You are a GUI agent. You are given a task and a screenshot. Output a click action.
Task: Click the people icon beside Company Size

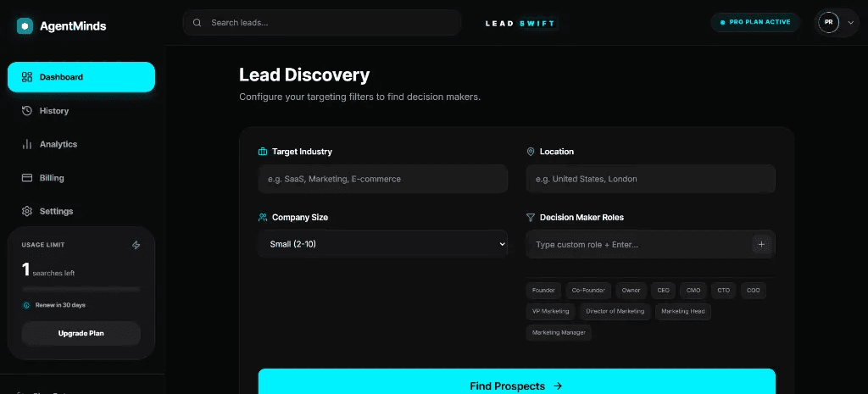coord(263,218)
